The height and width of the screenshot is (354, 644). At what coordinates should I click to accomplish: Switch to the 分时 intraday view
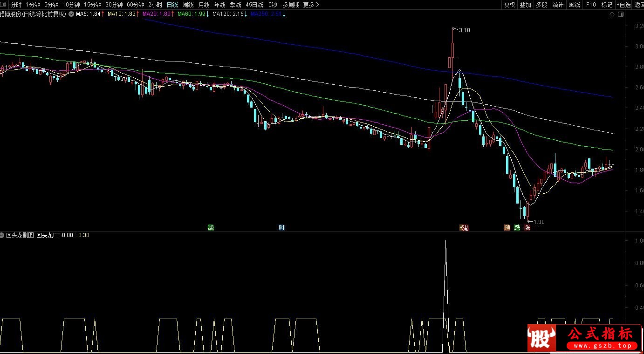[x=16, y=5]
